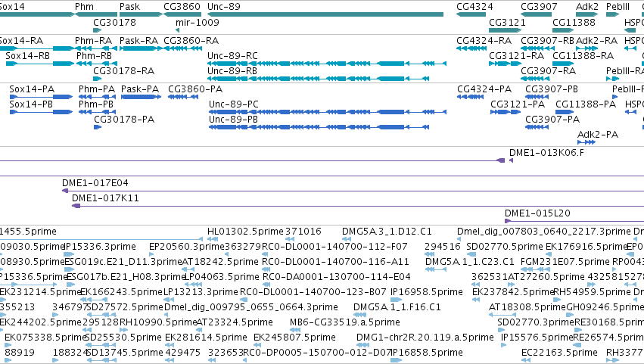
Task: Click the CG3907-PB protein label
Action: pyautogui.click(x=552, y=89)
